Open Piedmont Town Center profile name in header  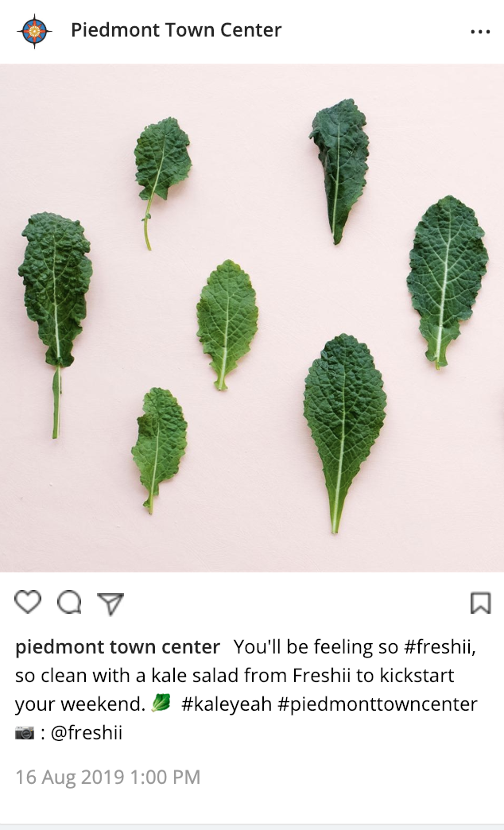pyautogui.click(x=176, y=30)
